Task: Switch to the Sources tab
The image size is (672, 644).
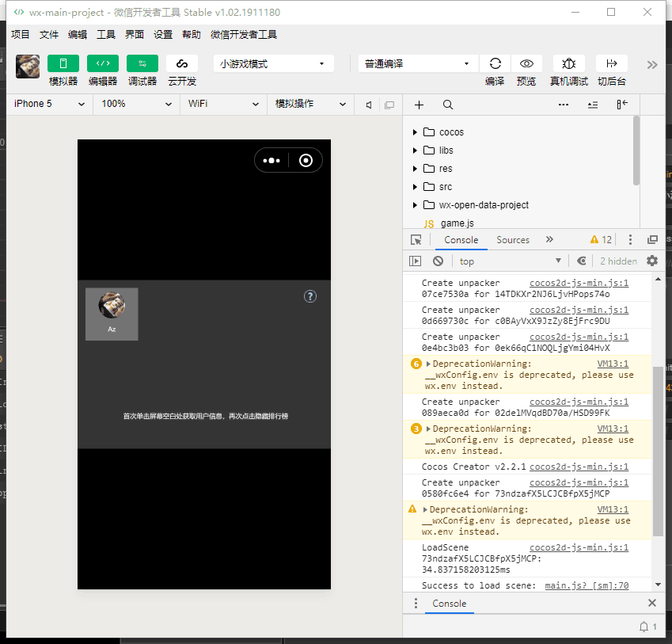Action: 513,240
